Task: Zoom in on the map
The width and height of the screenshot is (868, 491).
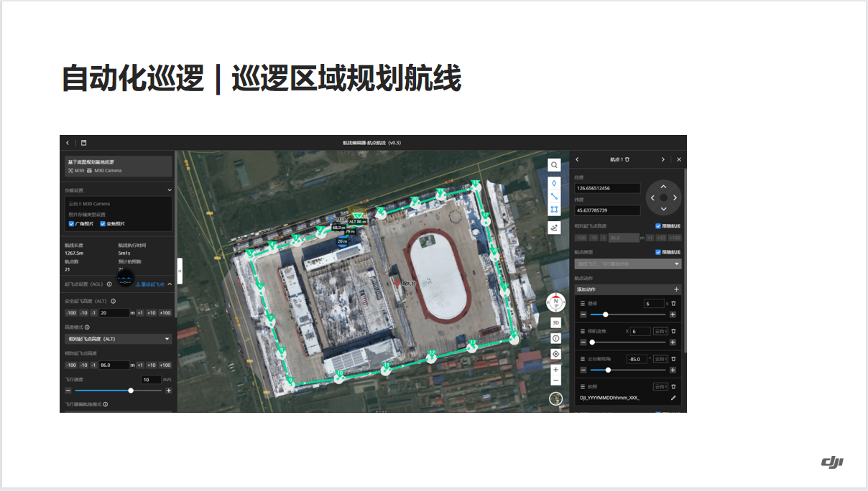Action: click(x=555, y=370)
